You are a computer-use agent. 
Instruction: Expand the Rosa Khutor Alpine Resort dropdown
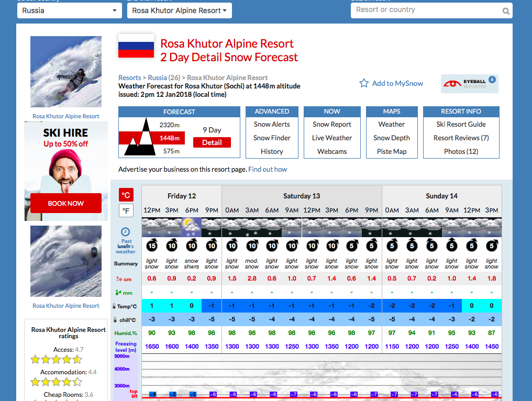pos(179,10)
